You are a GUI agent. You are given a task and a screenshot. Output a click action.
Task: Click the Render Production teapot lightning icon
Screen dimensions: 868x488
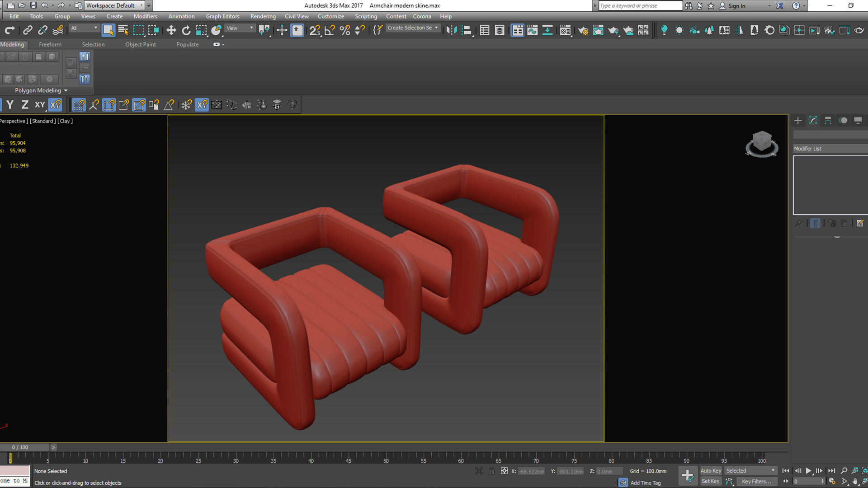(613, 30)
